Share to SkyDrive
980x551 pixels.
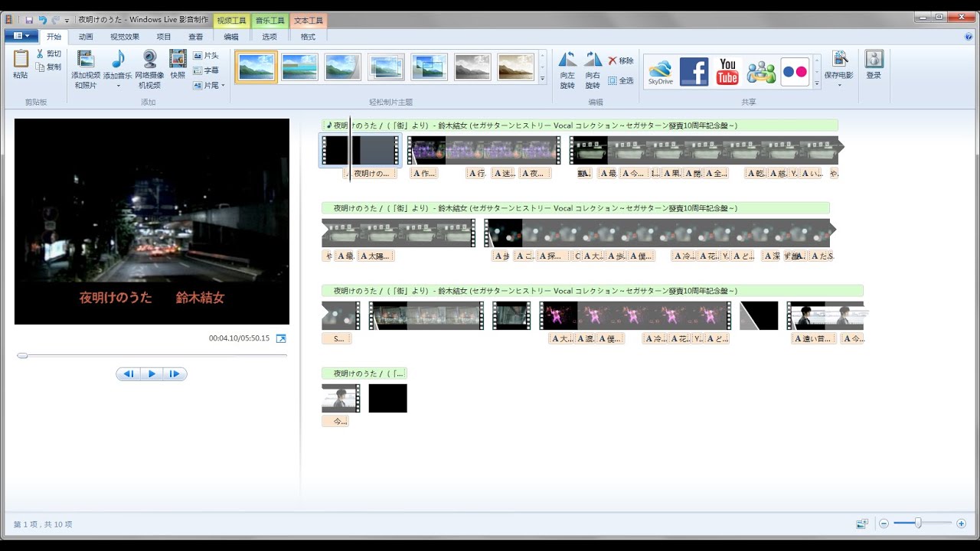(x=660, y=71)
